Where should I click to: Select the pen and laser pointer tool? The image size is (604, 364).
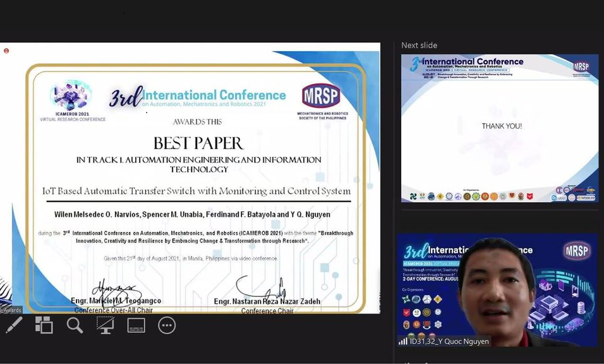14,325
